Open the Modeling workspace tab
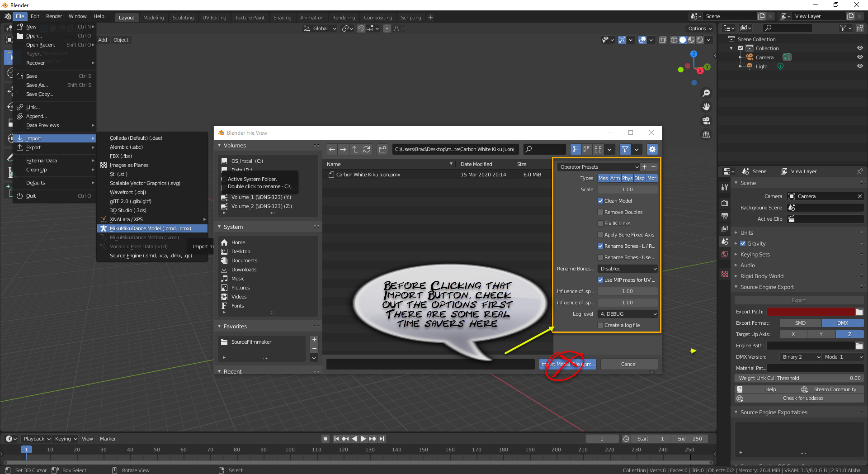This screenshot has width=868, height=474. click(x=154, y=18)
